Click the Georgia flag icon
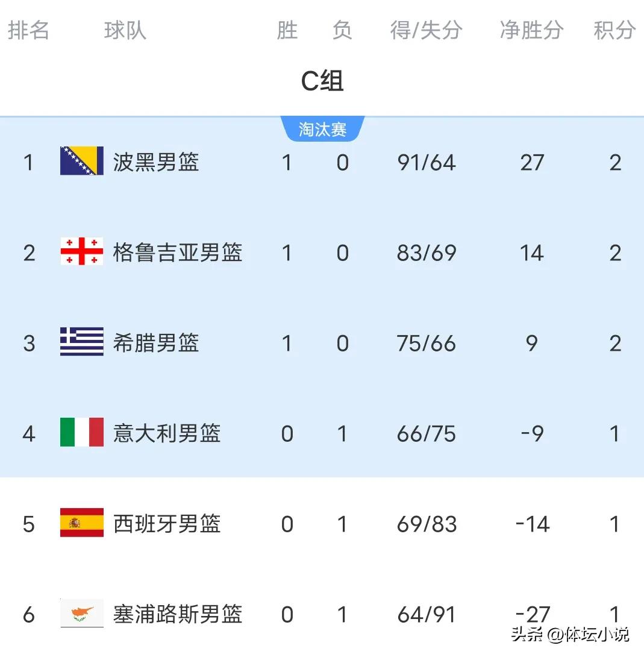Image resolution: width=644 pixels, height=657 pixels. coord(82,251)
